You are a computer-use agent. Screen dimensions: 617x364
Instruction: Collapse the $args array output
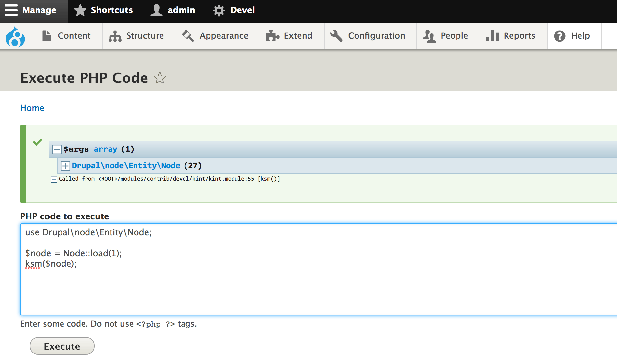[x=57, y=149]
